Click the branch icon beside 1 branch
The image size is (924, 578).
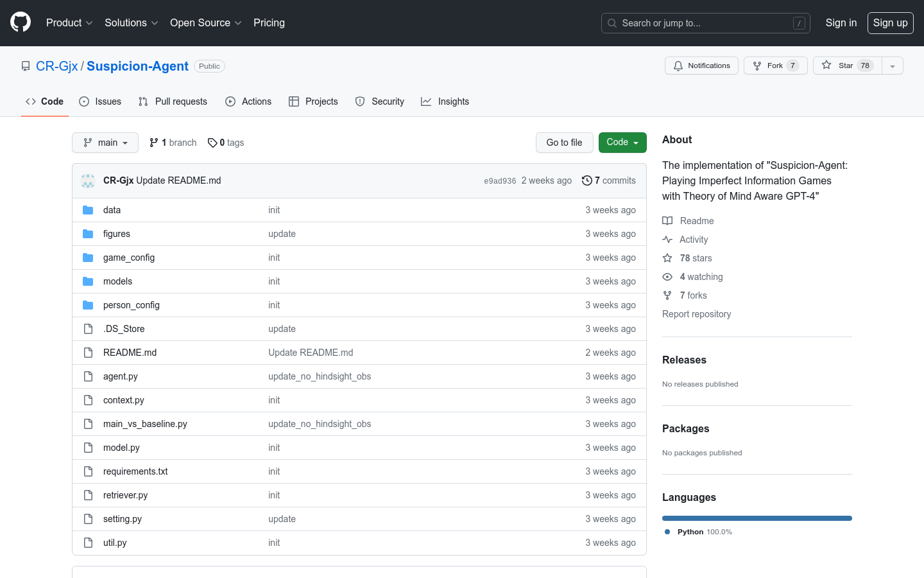point(154,143)
